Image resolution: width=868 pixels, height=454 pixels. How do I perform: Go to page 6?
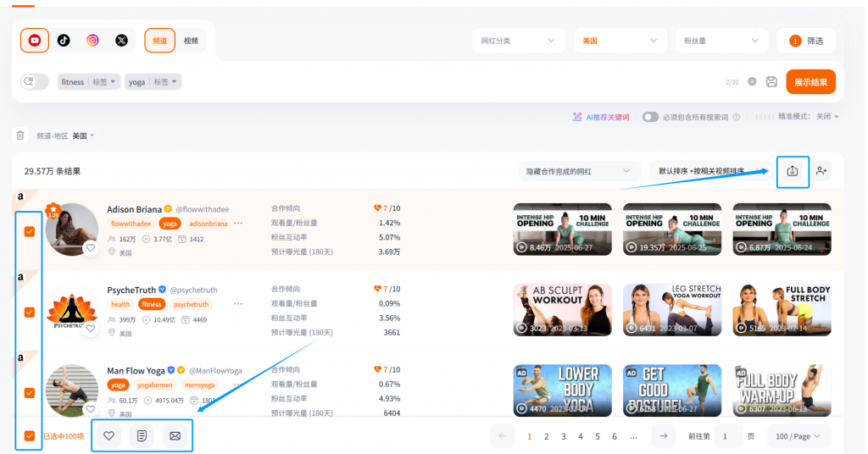[615, 436]
